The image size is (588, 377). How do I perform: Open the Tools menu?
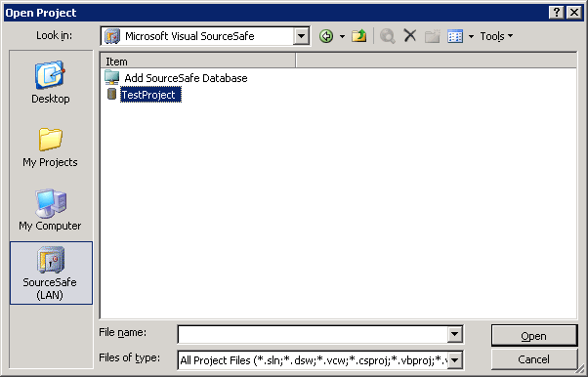pyautogui.click(x=496, y=36)
